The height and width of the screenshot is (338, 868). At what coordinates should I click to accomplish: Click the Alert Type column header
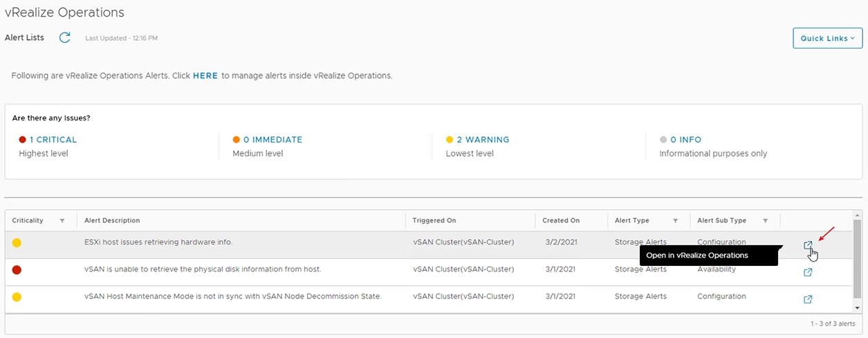point(632,221)
